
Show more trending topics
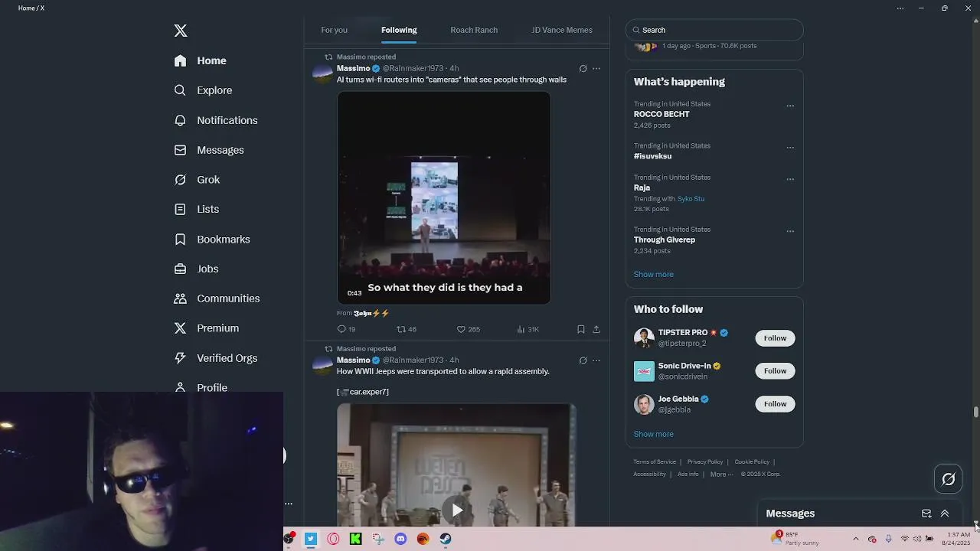pyautogui.click(x=653, y=274)
